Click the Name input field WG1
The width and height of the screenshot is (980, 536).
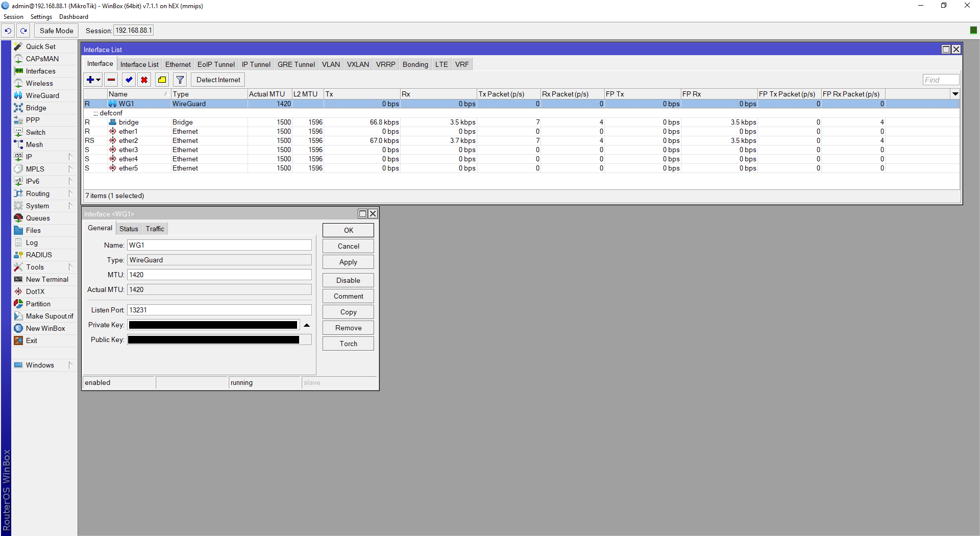[x=219, y=245]
